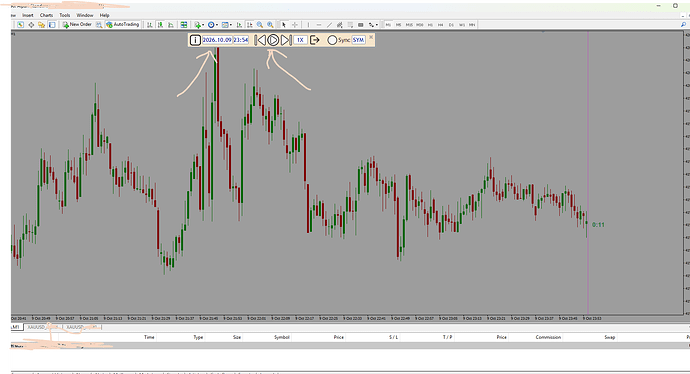Viewport: 690px width, 374px height.
Task: Start replay with the play button
Action: coord(273,40)
